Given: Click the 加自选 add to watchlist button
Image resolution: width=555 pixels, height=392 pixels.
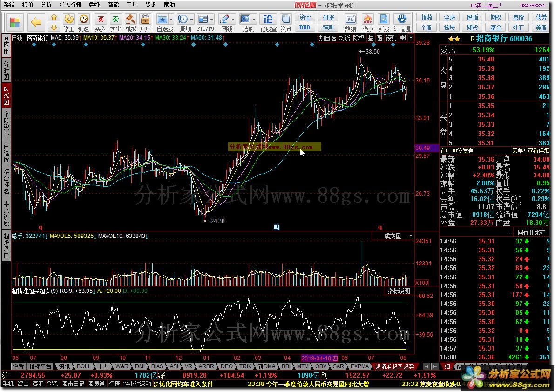Looking at the screenshot, I should 327,38.
